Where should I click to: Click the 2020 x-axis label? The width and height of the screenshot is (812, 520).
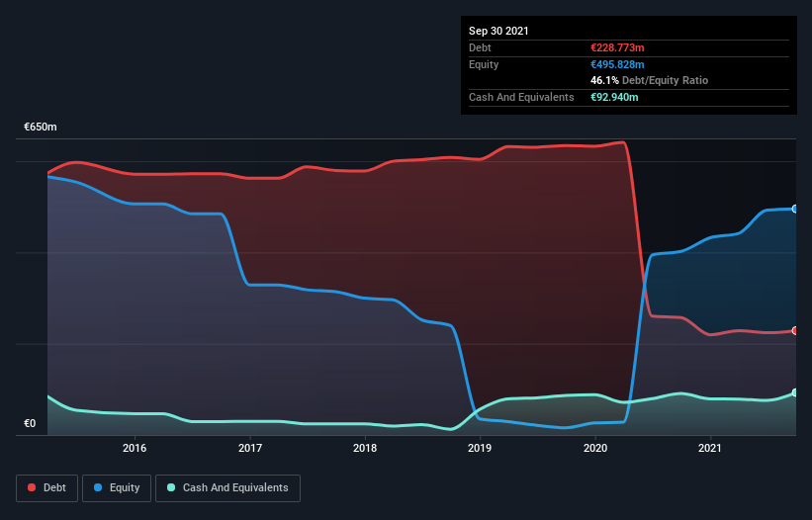[595, 448]
